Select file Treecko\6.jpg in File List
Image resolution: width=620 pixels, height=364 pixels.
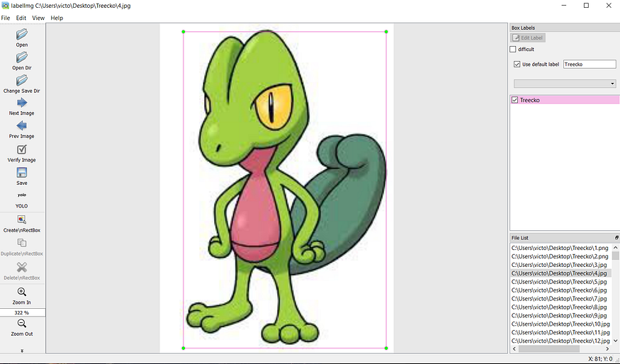[560, 290]
